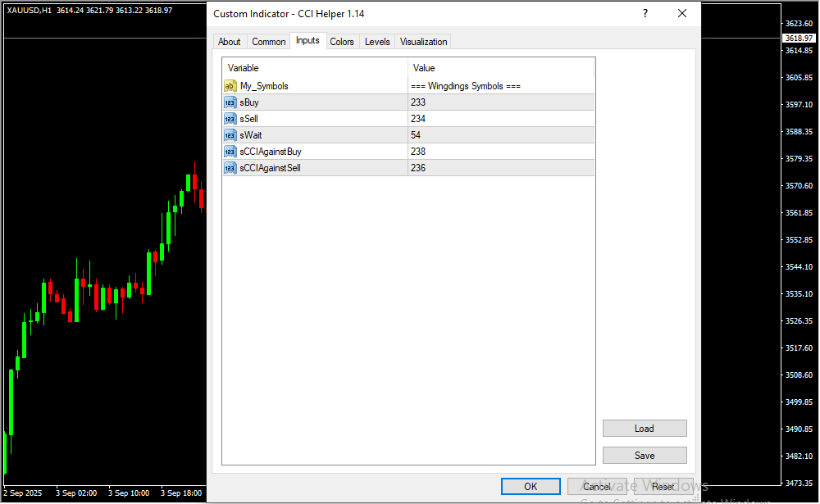This screenshot has height=504, width=820.
Task: Click the Variable column header
Action: pos(315,68)
